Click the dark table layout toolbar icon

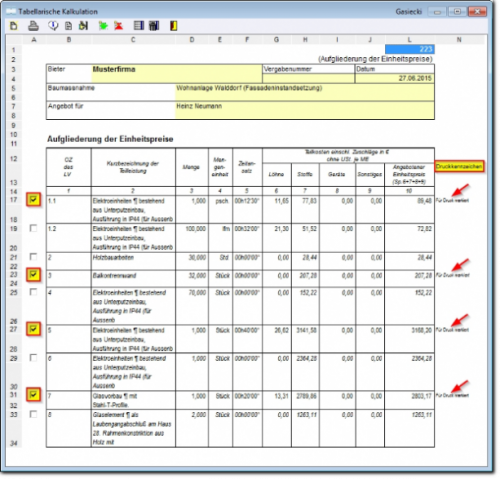click(x=154, y=26)
